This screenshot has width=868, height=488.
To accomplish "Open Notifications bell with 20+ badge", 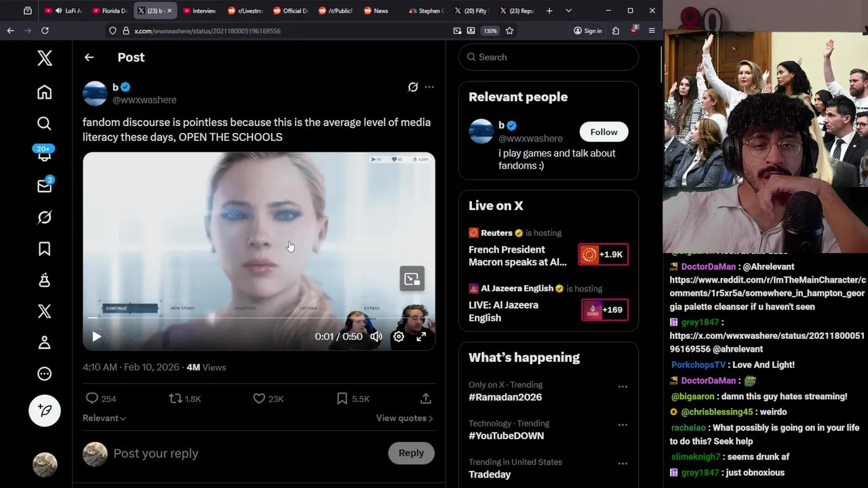I will coord(44,155).
